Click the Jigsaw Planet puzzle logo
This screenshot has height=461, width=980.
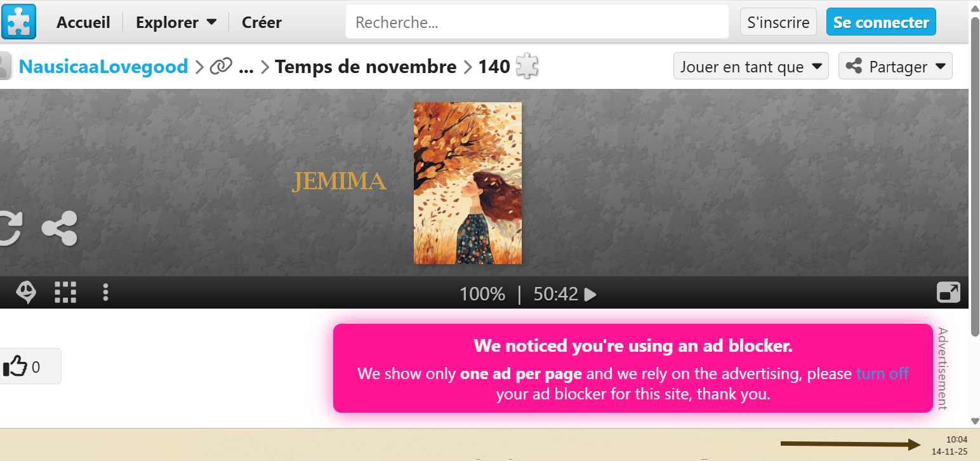pyautogui.click(x=19, y=22)
